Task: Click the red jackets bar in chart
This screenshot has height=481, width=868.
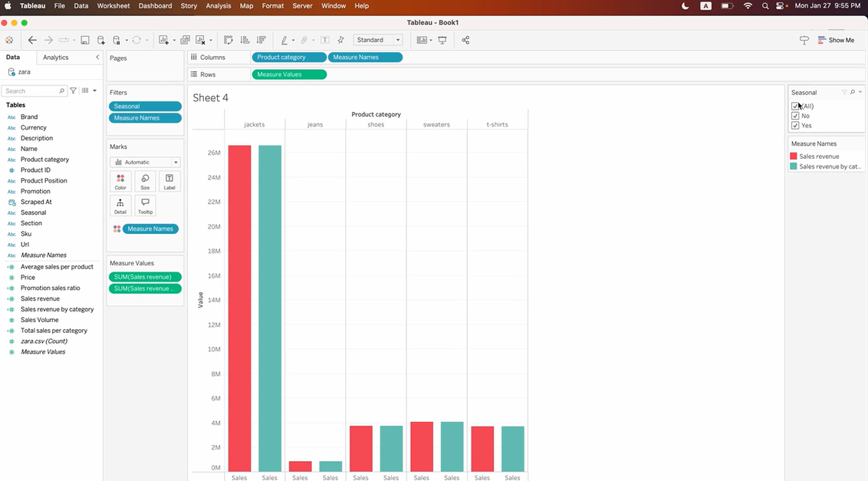Action: pyautogui.click(x=240, y=308)
